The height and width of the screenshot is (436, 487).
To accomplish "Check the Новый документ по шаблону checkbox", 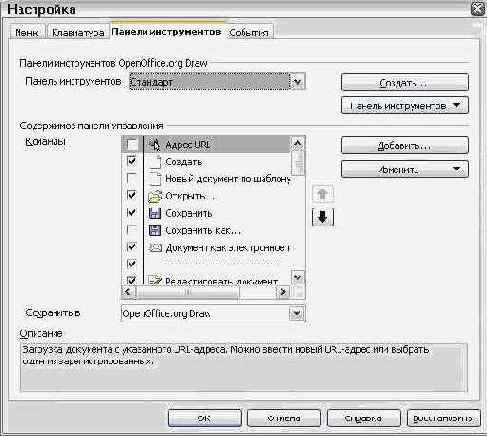I will point(132,178).
